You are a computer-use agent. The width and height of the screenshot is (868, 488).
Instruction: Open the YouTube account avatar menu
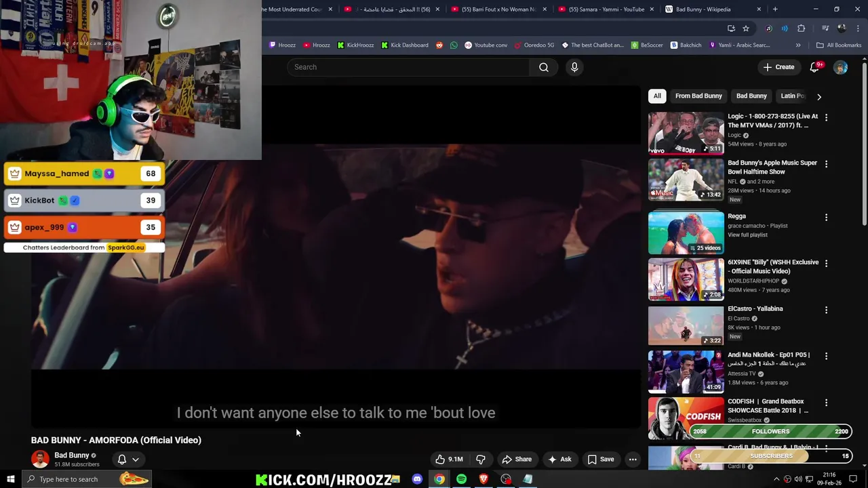[x=840, y=67]
